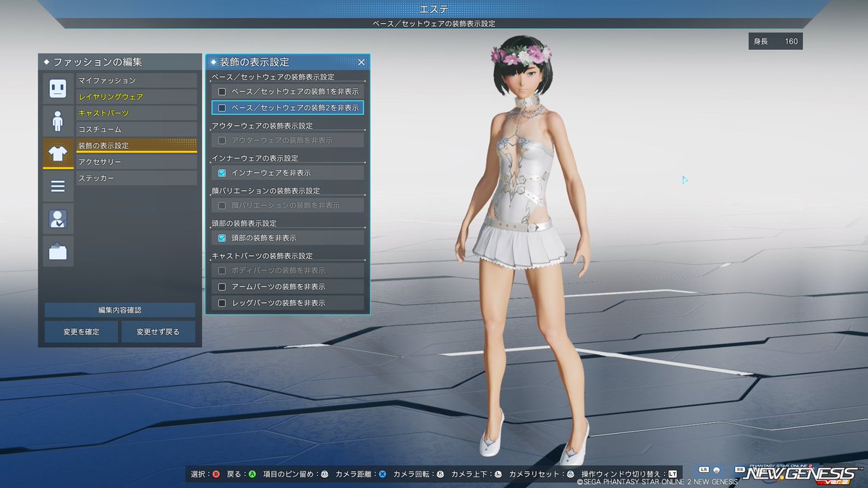The height and width of the screenshot is (488, 868).
Task: Select レイヤリングウェア menu entry
Action: pos(137,97)
